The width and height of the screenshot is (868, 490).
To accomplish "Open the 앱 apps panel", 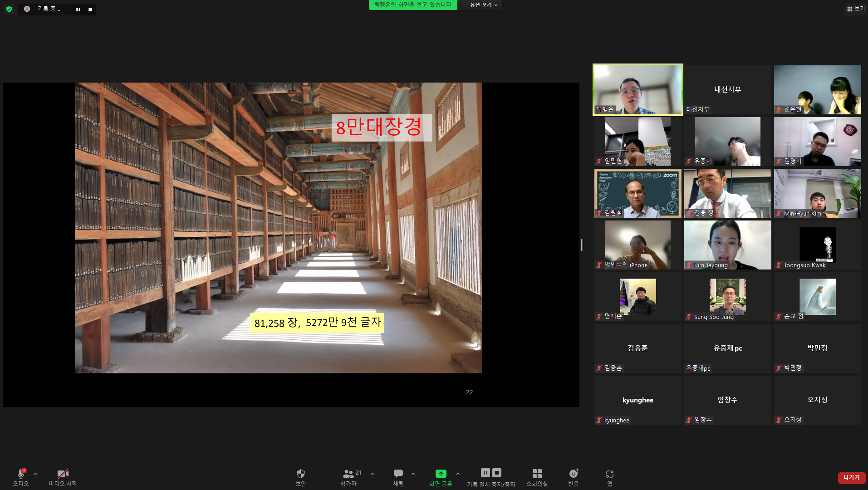I will (x=610, y=477).
